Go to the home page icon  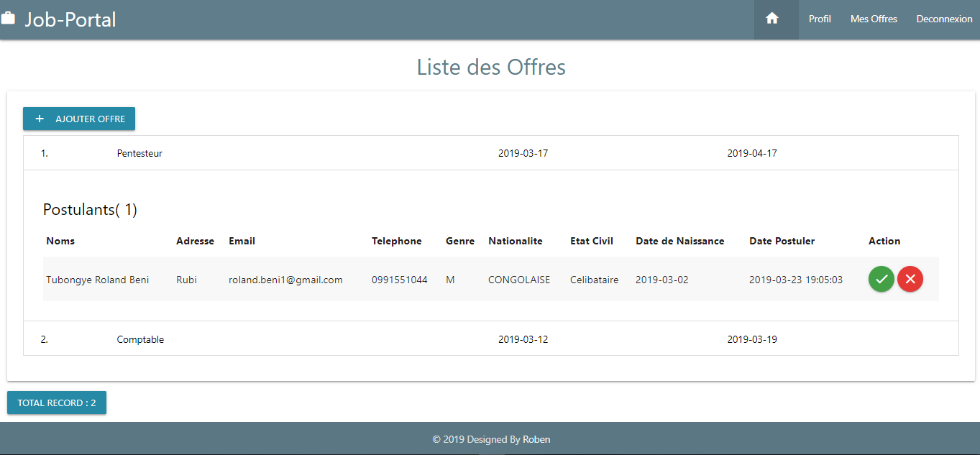772,19
